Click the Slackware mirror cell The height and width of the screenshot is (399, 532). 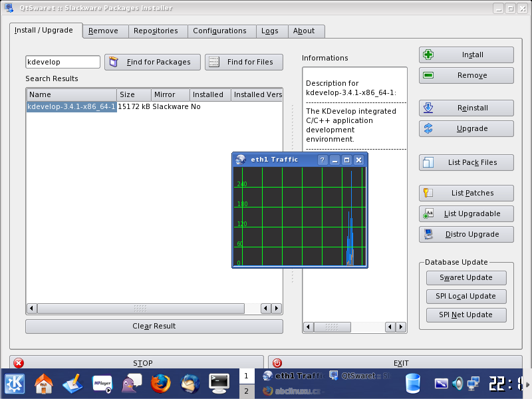(x=170, y=106)
